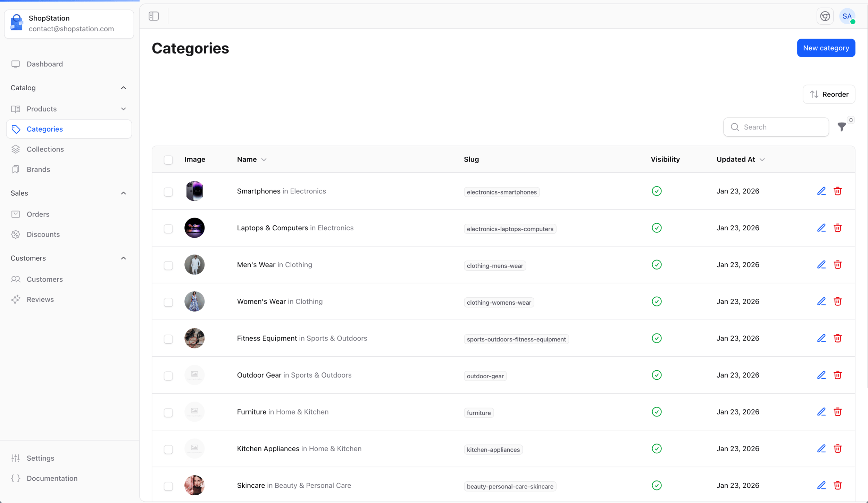Edit the Women's Wear category
868x503 pixels.
(821, 302)
